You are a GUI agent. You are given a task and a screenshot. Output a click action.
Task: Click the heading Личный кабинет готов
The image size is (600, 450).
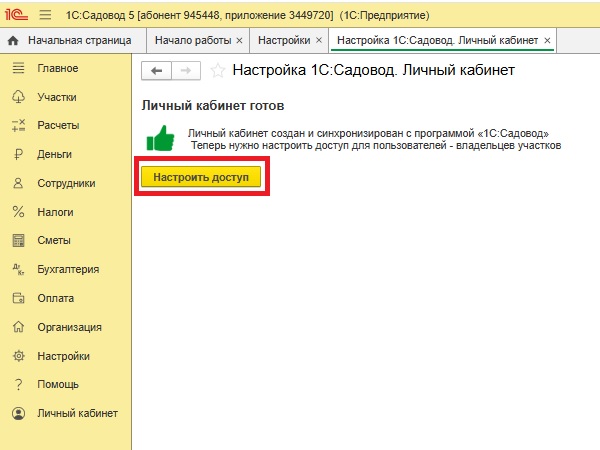point(213,106)
